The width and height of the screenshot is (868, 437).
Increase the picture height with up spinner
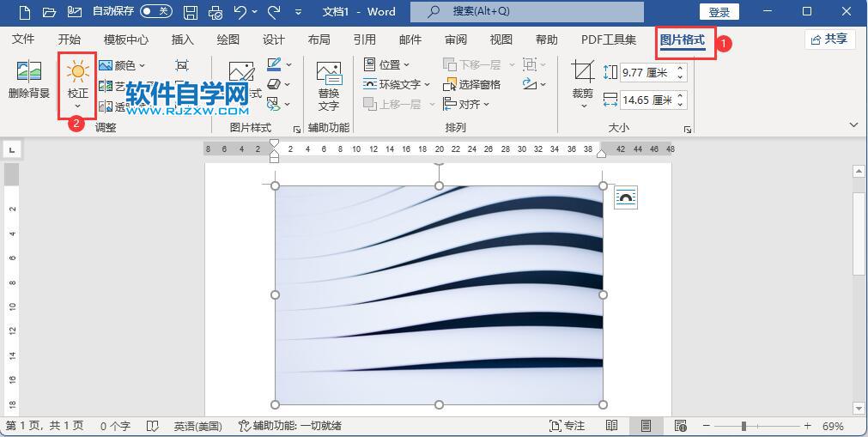click(682, 68)
